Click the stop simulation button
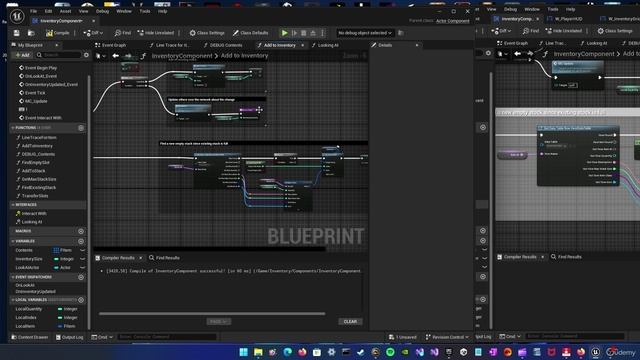Viewport: 640px width, 360px height. (x=304, y=33)
